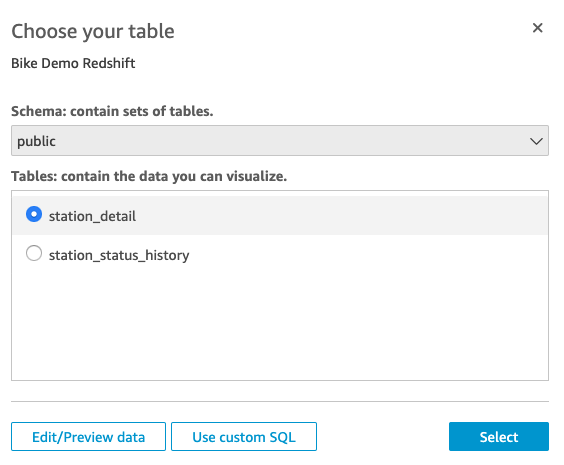The width and height of the screenshot is (564, 465).
Task: Click the Bike Demo Redshift data source name
Action: pos(73,63)
